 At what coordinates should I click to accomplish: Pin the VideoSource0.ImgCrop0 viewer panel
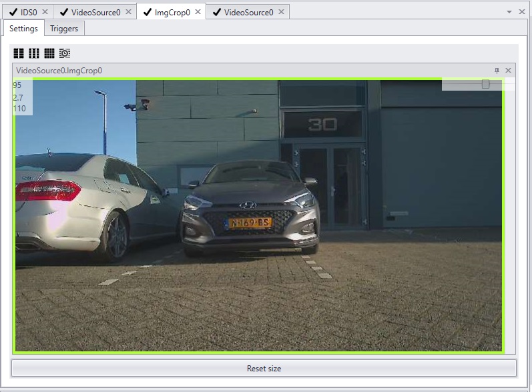(497, 71)
